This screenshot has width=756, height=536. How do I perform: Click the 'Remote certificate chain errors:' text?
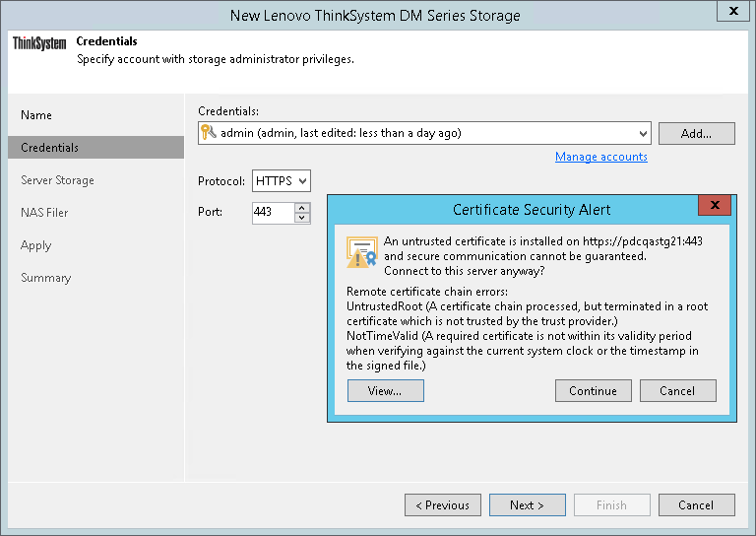click(x=426, y=292)
